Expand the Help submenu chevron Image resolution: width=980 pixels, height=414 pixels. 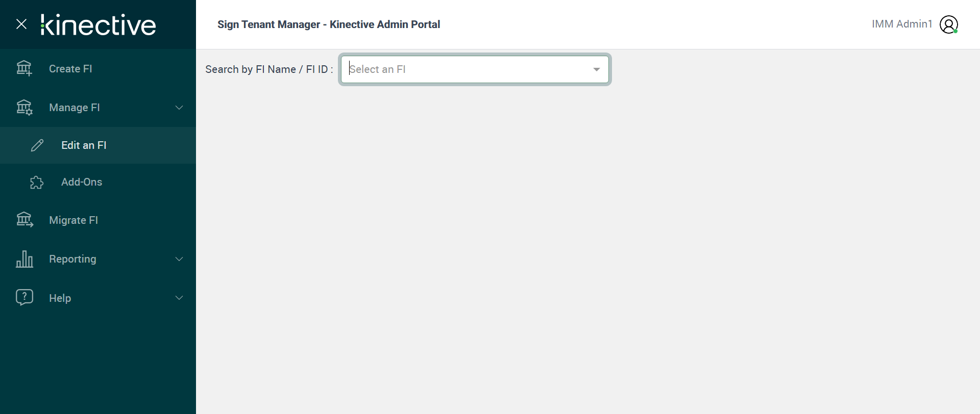[x=179, y=298]
